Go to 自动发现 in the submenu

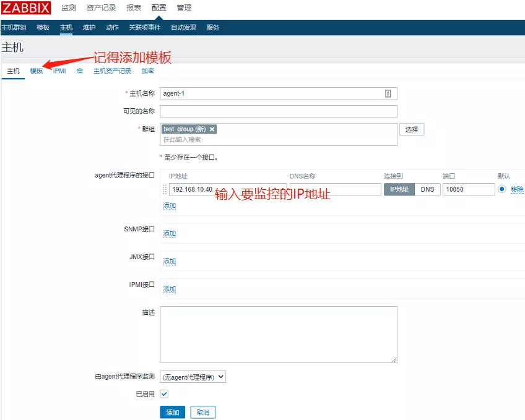tap(183, 27)
